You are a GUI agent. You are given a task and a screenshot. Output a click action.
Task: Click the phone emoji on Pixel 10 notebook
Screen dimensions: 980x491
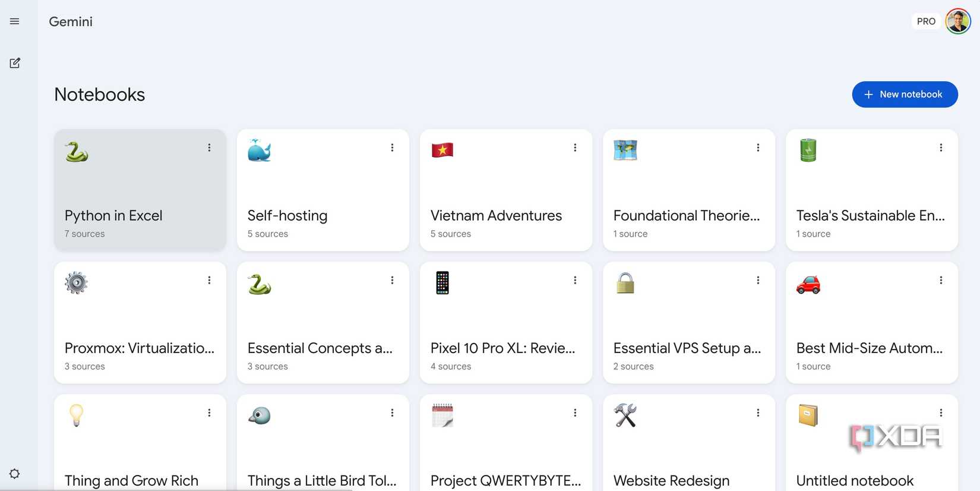pyautogui.click(x=442, y=283)
